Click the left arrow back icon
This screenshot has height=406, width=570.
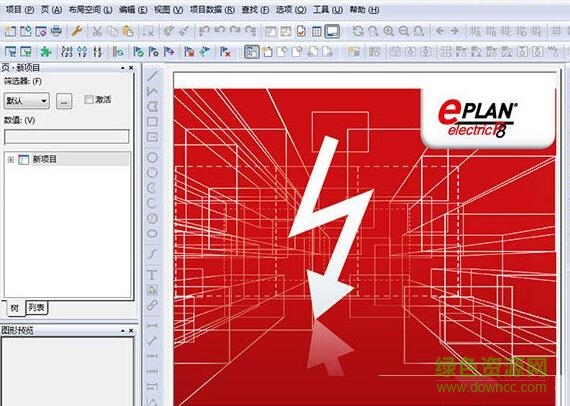click(439, 31)
